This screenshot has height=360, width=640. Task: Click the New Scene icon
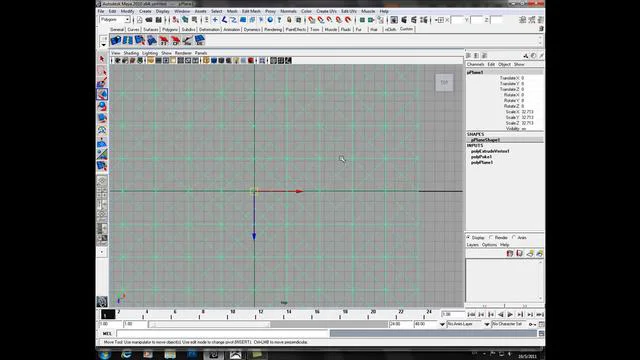click(140, 20)
